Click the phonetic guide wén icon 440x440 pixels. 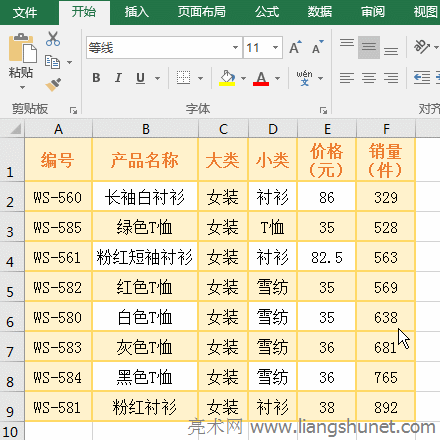coord(305,78)
